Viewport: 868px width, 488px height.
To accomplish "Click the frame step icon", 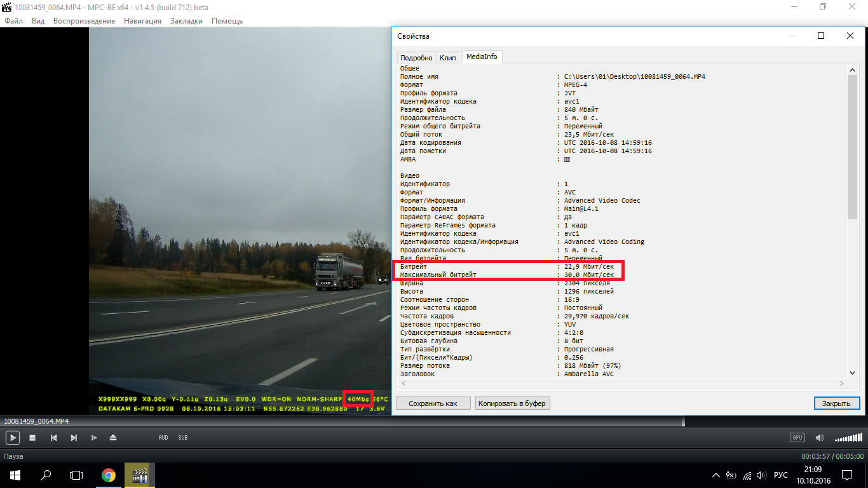I will (x=93, y=438).
